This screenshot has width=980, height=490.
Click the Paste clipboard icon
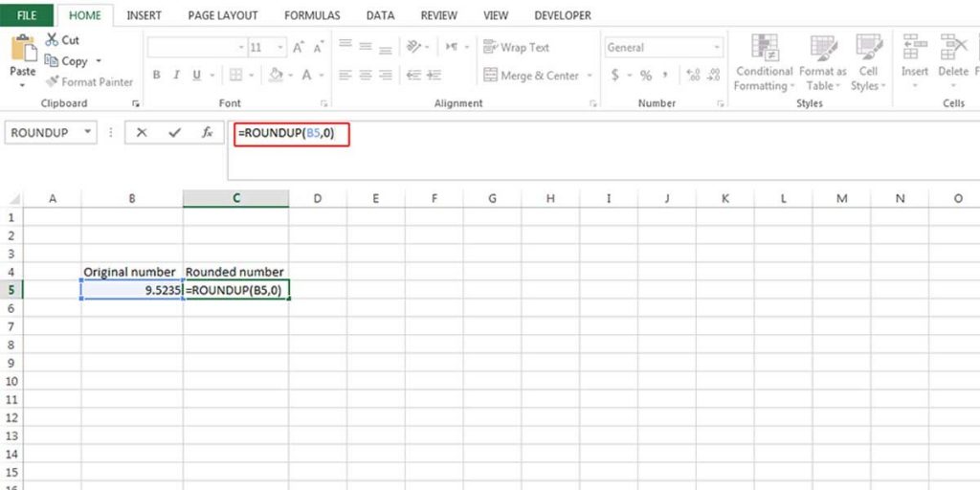click(x=23, y=48)
